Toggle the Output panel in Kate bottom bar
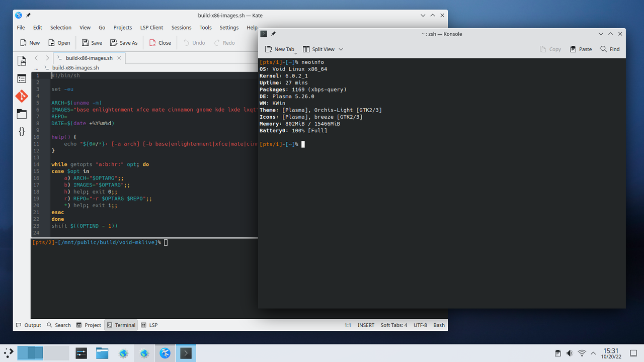Image resolution: width=644 pixels, height=362 pixels. (x=29, y=325)
